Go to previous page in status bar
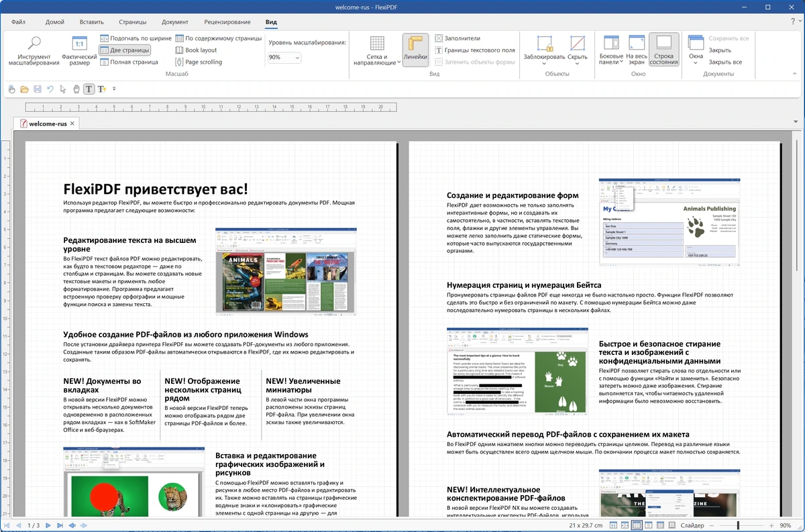This screenshot has height=532, width=805. (19, 525)
